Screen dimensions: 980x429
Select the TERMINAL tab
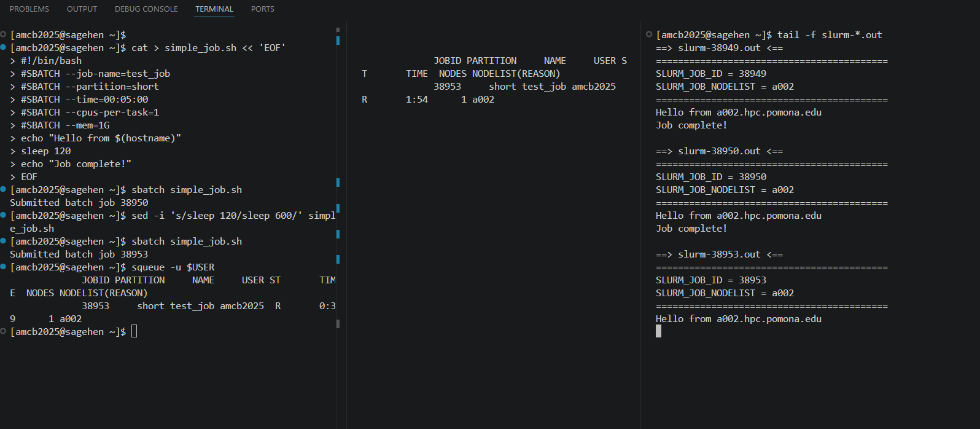pos(214,9)
